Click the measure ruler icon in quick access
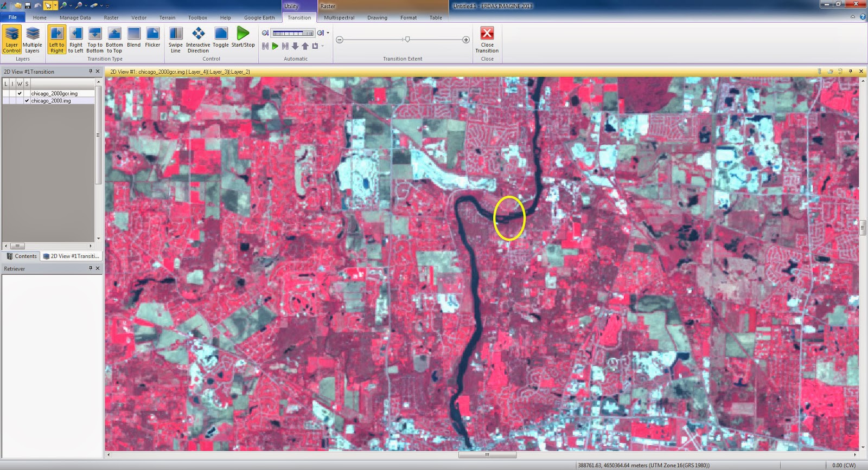Screen dimensions: 868x470 [x=94, y=5]
